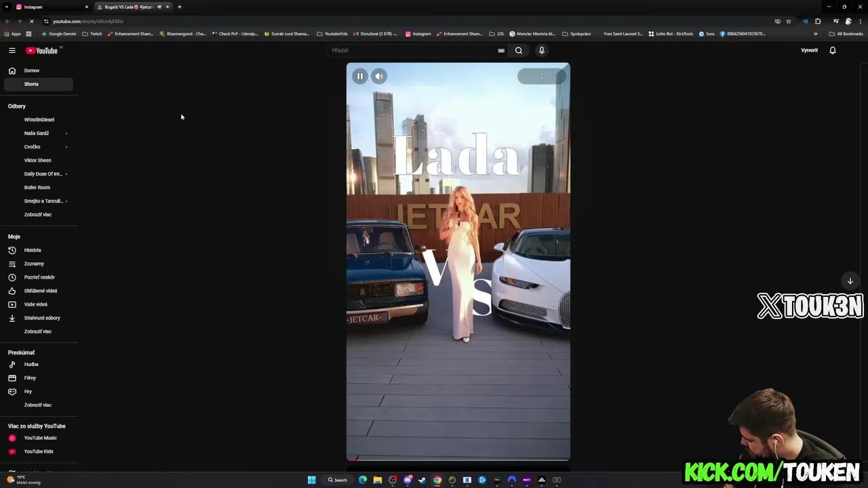This screenshot has height=488, width=868.
Task: Open the YouTube hamburger guide menu
Action: tap(12, 50)
